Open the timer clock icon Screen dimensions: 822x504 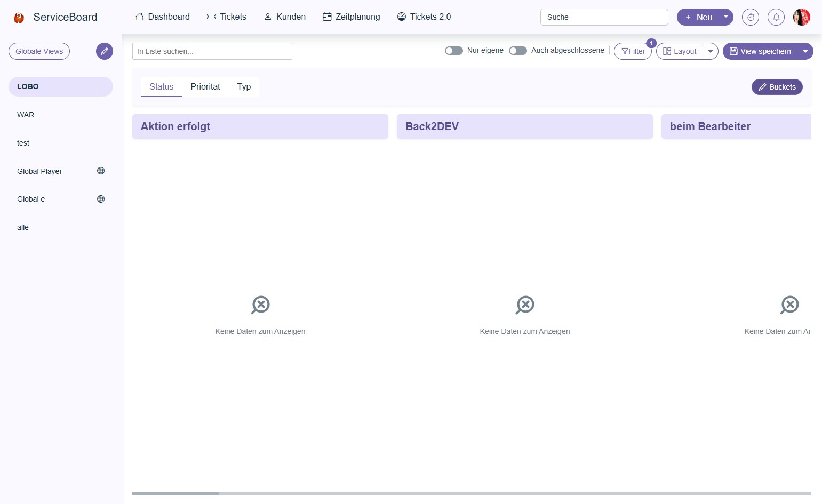750,17
